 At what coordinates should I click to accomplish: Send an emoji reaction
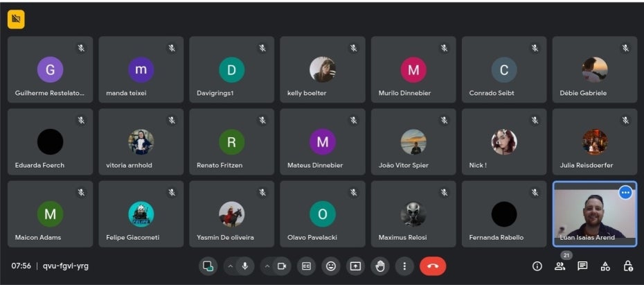331,266
